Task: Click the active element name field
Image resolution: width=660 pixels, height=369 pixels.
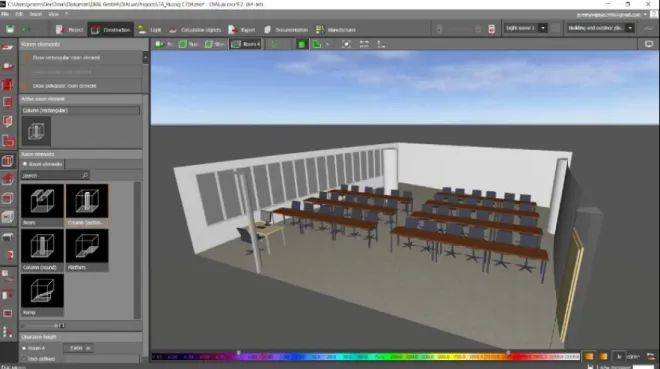Action: point(80,110)
